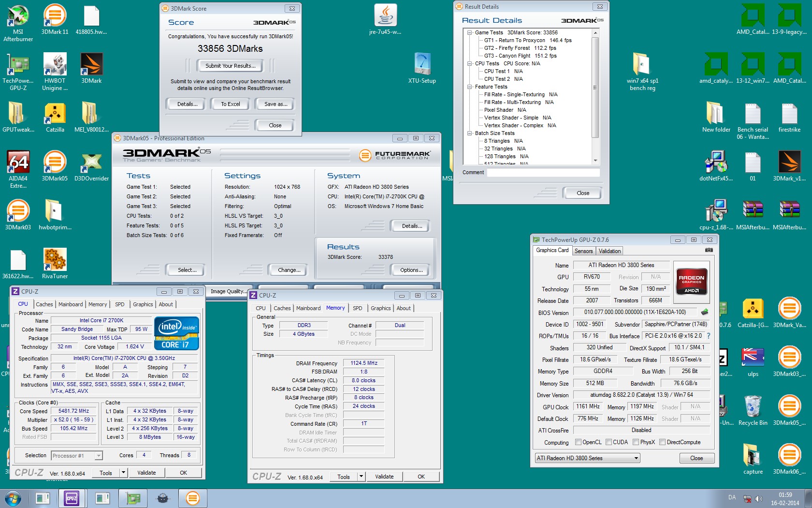Screen dimensions: 812x508
Task: Click the Comment input field
Action: tap(544, 173)
